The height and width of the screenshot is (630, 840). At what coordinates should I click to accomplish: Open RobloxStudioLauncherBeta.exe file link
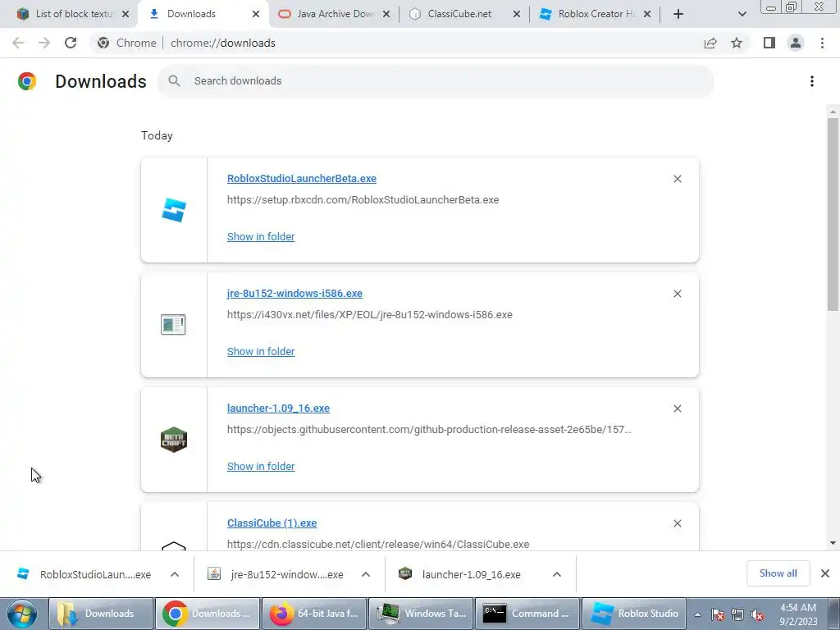click(x=302, y=178)
